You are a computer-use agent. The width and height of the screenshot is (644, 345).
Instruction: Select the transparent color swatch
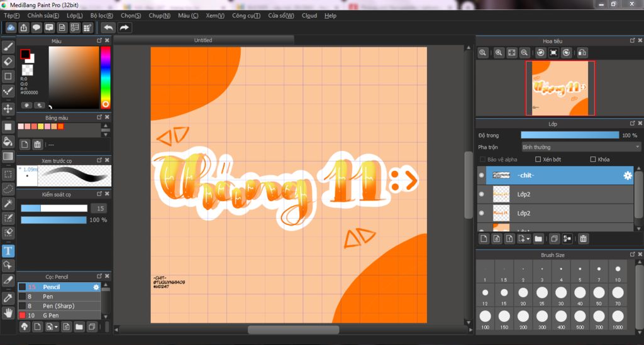pyautogui.click(x=27, y=70)
